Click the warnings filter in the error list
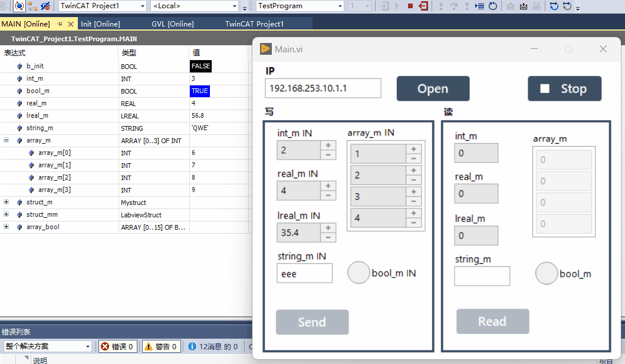625x364 pixels. (161, 346)
